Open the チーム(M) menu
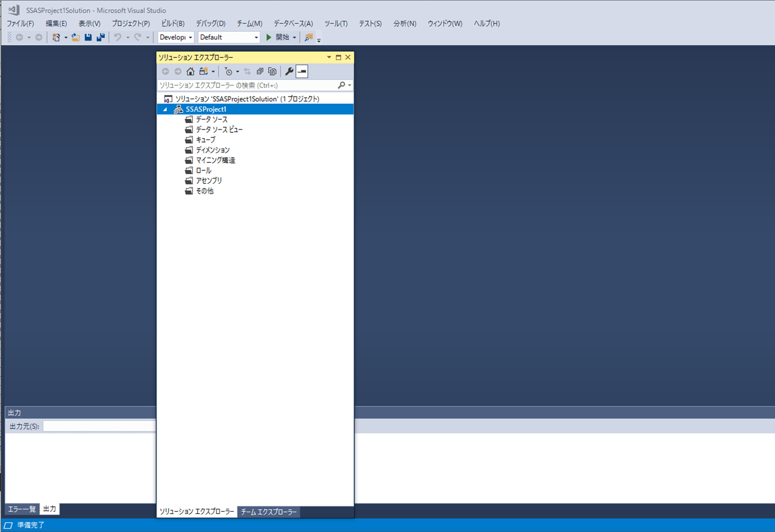 tap(249, 23)
